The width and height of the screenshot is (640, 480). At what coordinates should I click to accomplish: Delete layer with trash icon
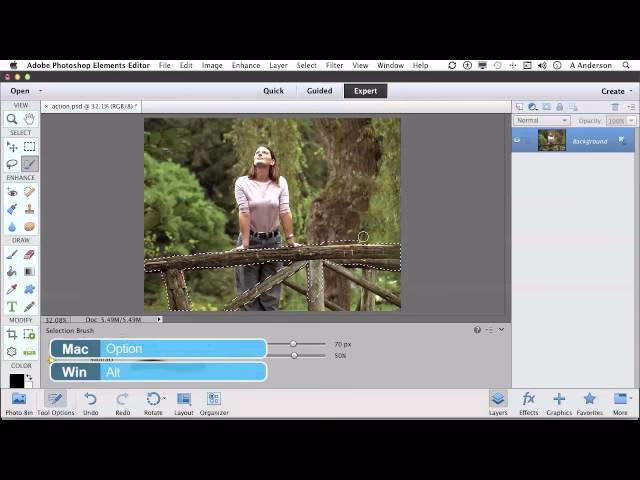pos(615,107)
